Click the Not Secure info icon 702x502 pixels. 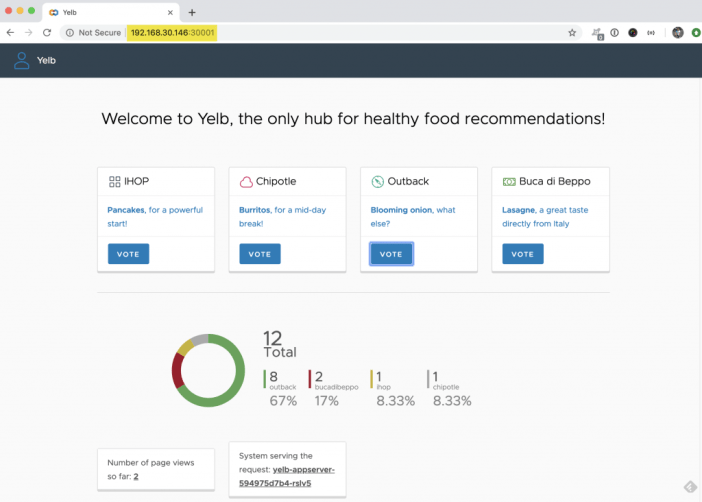70,33
